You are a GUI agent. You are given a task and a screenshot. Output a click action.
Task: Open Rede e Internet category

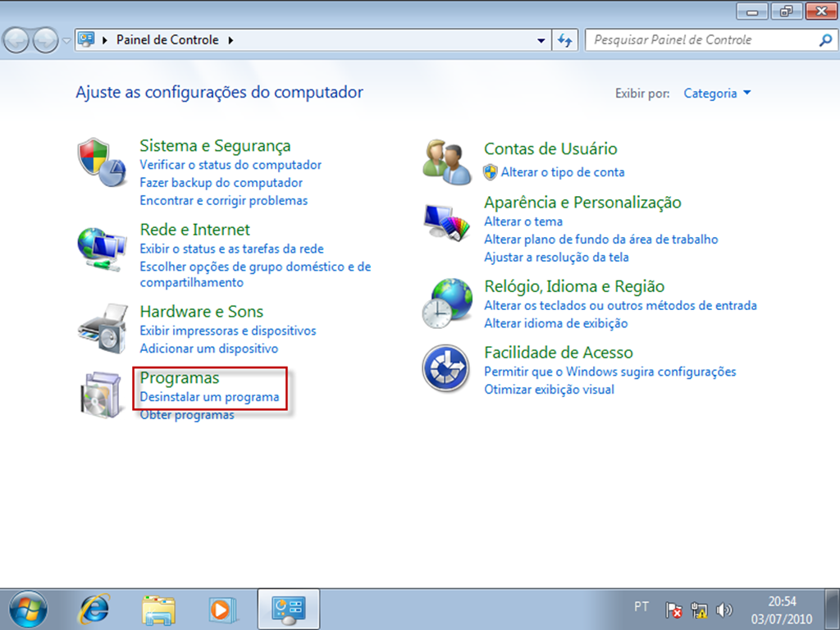[x=195, y=230]
